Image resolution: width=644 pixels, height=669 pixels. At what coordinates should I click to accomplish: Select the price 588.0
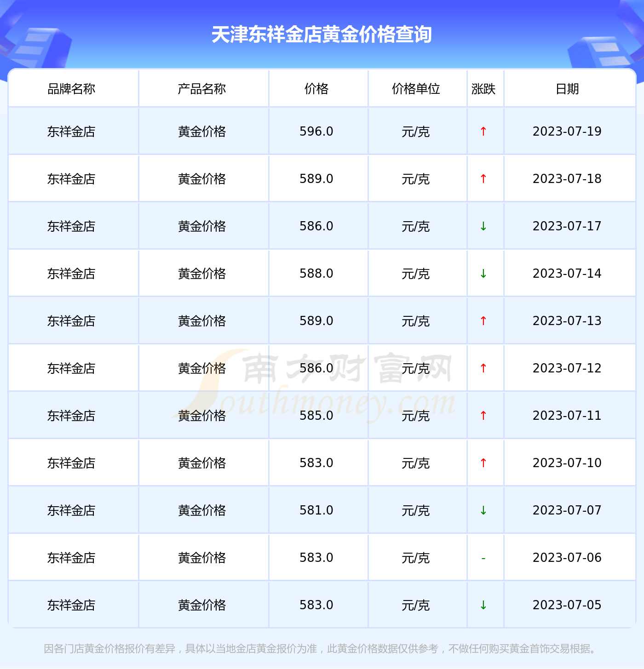pos(316,274)
